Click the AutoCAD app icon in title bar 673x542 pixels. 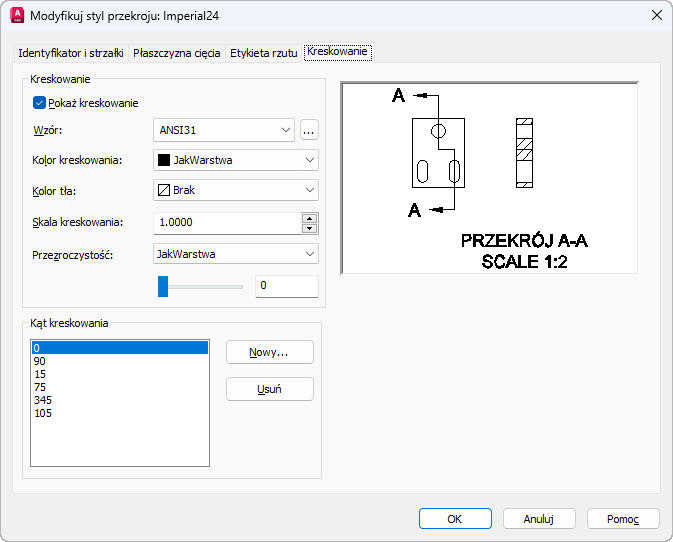pos(17,15)
